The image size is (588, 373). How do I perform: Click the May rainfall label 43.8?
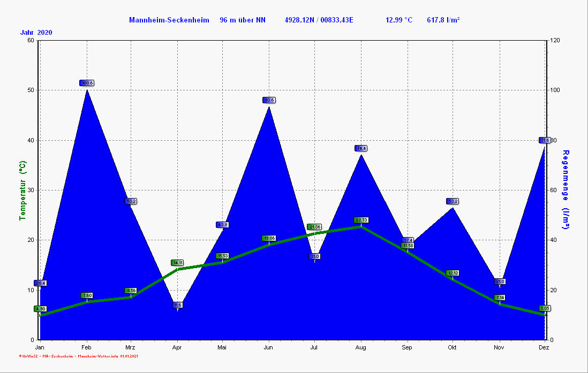[x=222, y=225]
